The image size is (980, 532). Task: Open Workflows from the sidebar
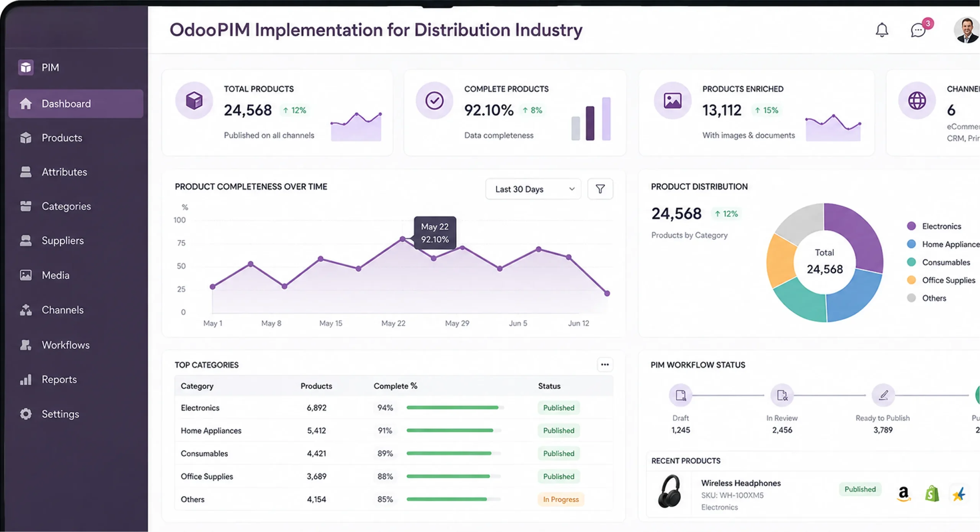(65, 345)
